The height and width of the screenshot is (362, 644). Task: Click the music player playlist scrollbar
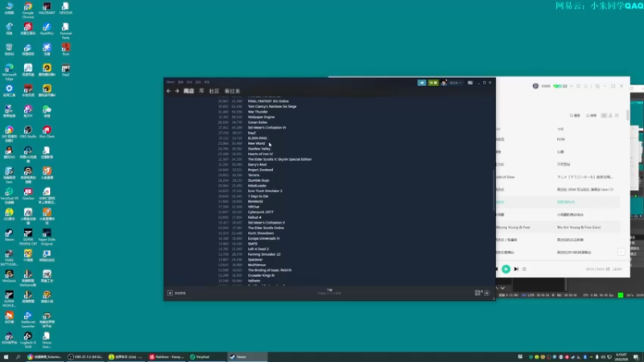(628, 115)
